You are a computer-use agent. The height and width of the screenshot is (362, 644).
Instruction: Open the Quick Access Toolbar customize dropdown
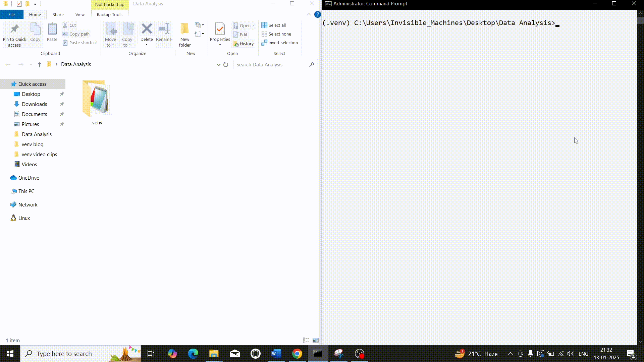click(x=35, y=4)
